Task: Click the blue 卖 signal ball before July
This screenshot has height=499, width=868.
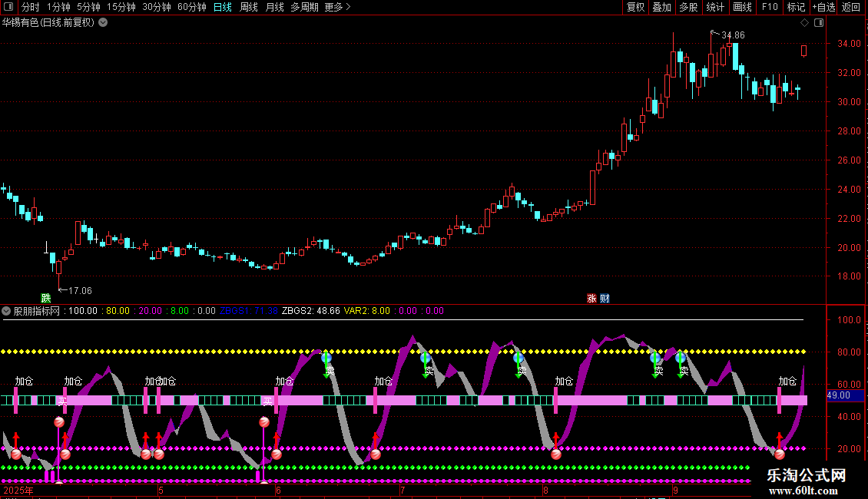Action: (326, 358)
